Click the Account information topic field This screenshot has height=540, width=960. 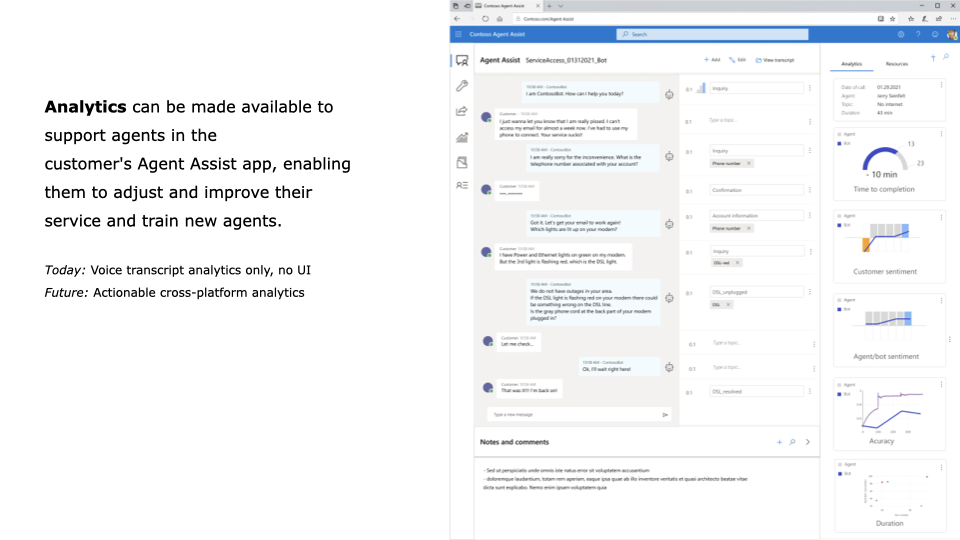(x=757, y=216)
